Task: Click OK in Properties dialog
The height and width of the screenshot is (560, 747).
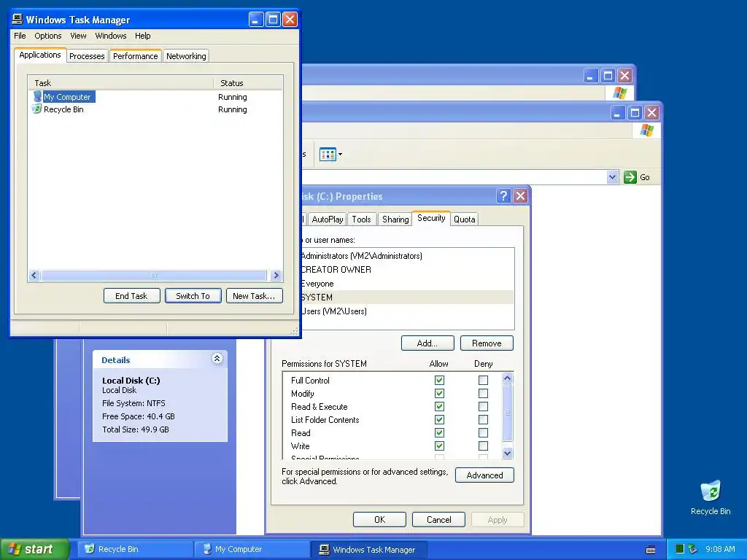Action: click(x=379, y=519)
